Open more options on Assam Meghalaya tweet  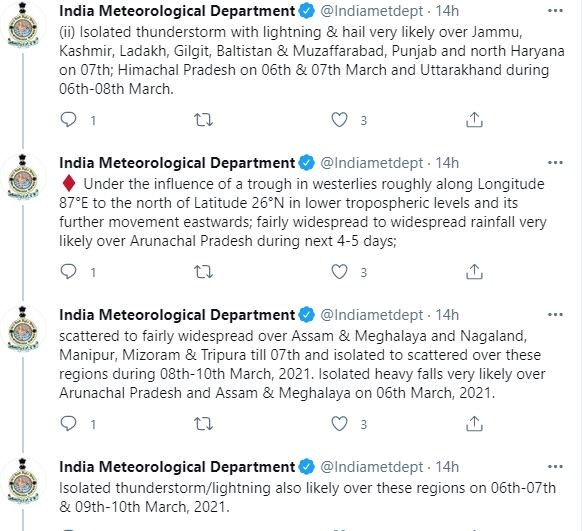tap(555, 315)
